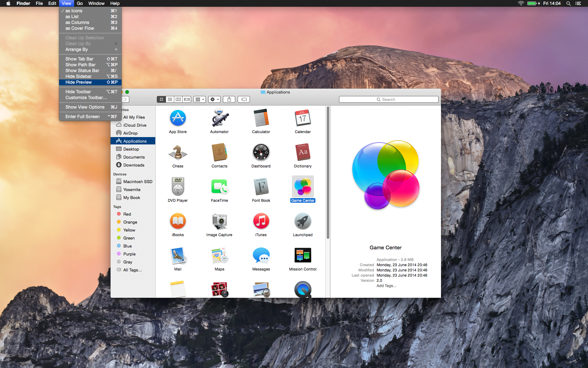Click the Share toolbar button
The width and height of the screenshot is (588, 368).
tap(229, 99)
